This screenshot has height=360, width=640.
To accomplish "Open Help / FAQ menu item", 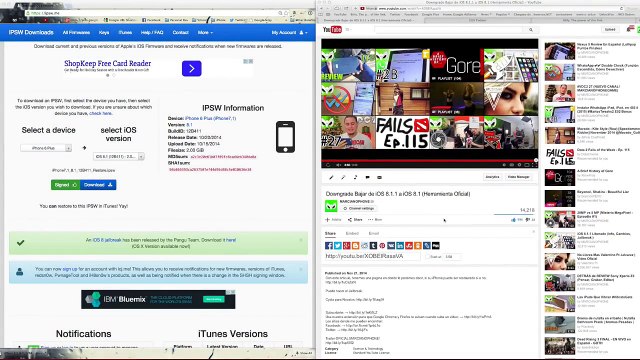I will coord(152,32).
